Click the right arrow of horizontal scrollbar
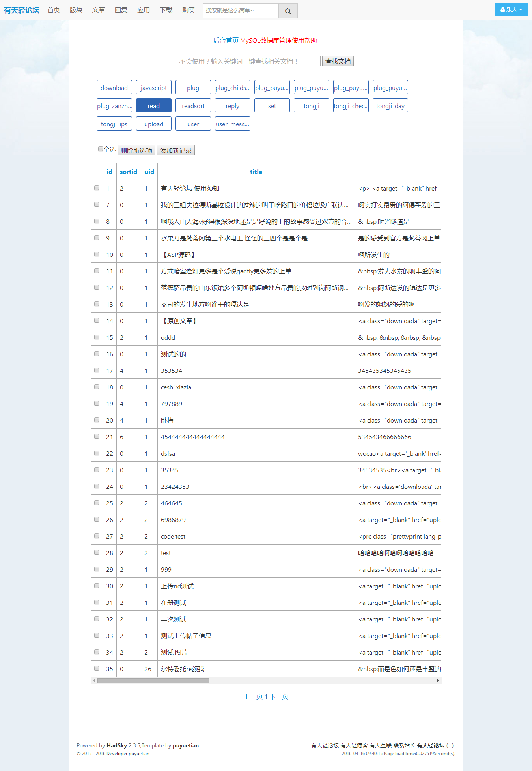Screen dimensions: 532x771 438,681
